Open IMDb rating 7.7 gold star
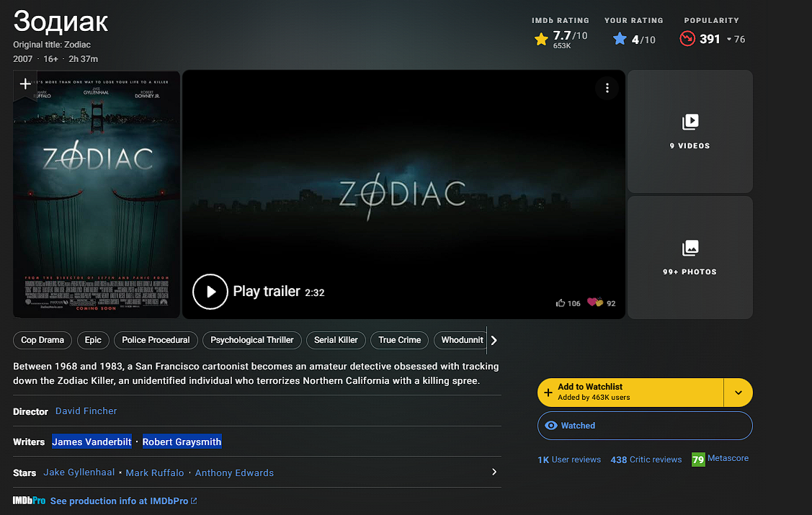 (x=540, y=40)
